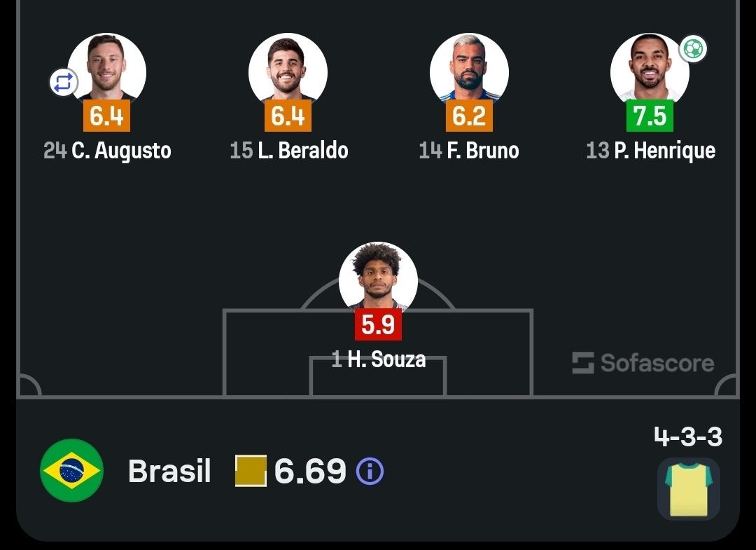
Task: Tap the 4-3-3 formation label
Action: (687, 436)
